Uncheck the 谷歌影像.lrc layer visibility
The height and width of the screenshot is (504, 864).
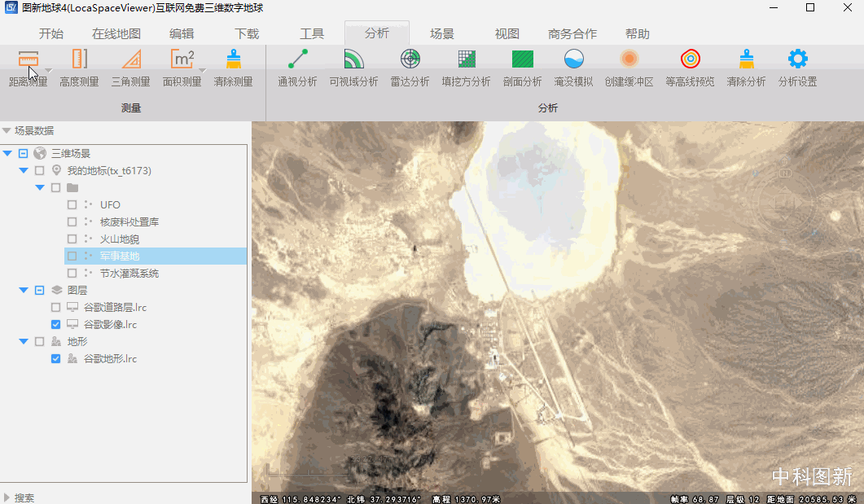coord(55,324)
